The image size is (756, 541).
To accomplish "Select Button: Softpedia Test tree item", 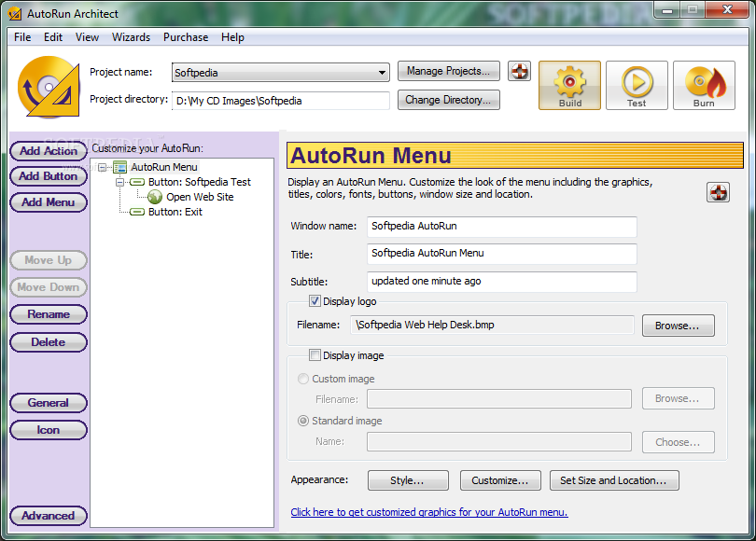I will click(x=200, y=182).
